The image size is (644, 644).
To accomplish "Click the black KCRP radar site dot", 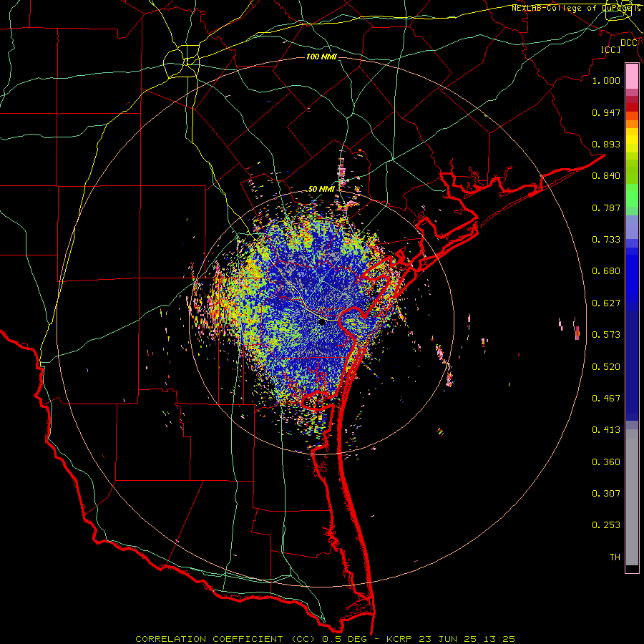I will point(322,321).
